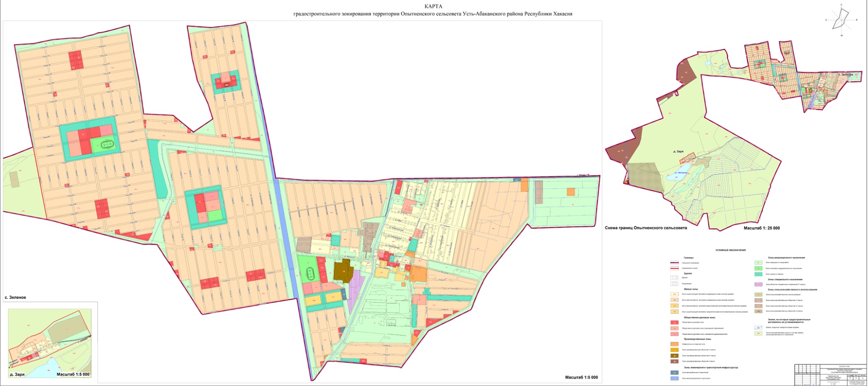Viewport: 868px width, 386px height.
Task: Click the blue railway transport legend swatch
Action: point(674,378)
